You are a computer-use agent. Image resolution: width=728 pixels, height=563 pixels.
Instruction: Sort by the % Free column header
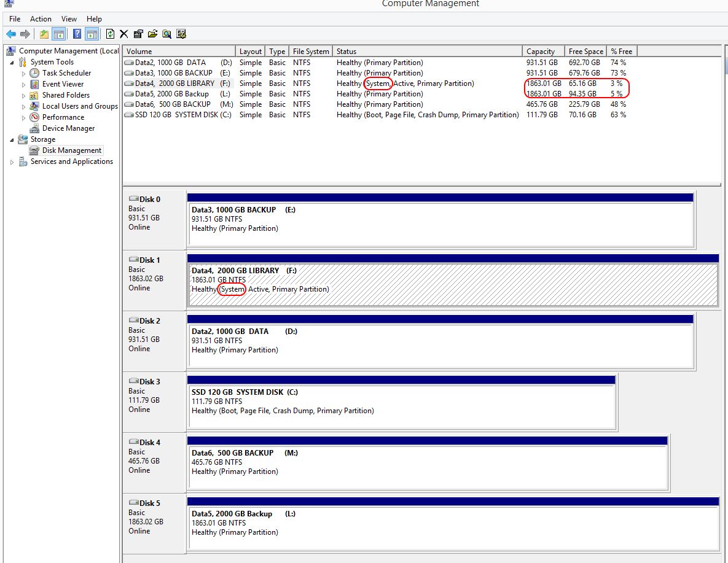621,51
